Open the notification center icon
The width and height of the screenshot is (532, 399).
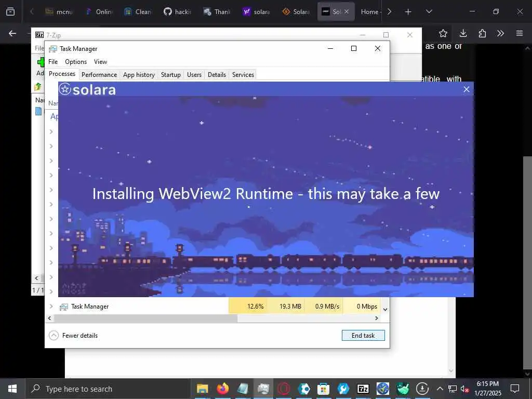[x=515, y=389]
